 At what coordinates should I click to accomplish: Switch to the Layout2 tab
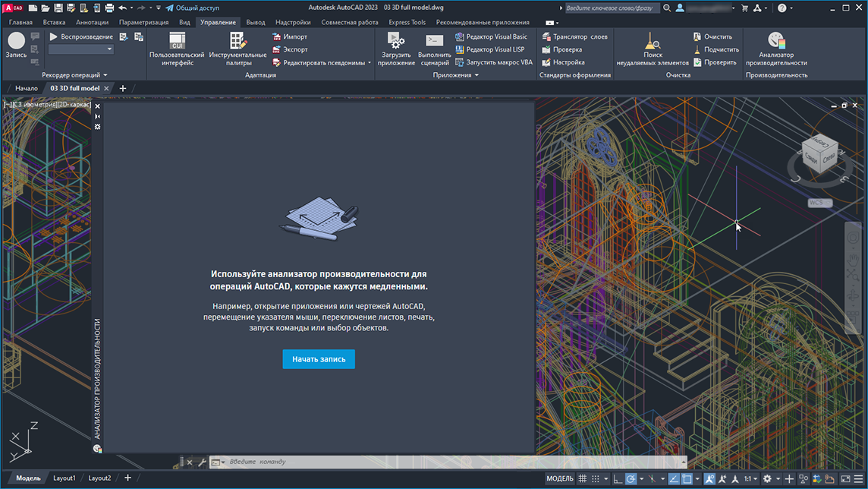(x=99, y=478)
